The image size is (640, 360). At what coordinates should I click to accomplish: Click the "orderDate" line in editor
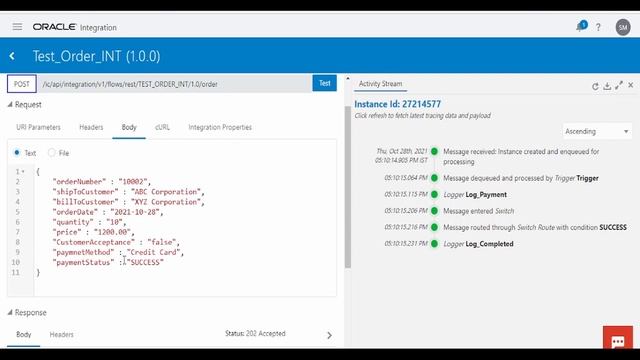108,212
